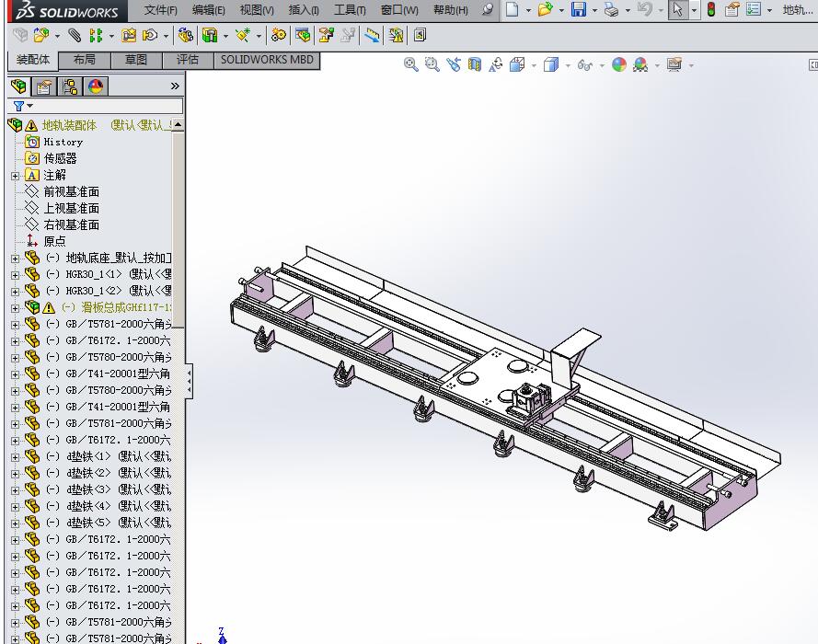This screenshot has width=818, height=644.
Task: Expand the 地轨底座 component node
Action: (x=15, y=259)
